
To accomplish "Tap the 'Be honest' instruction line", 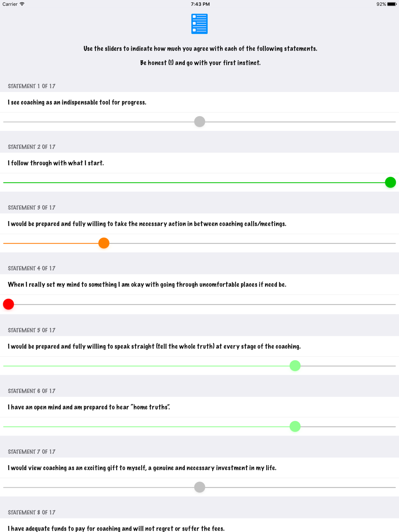I will tap(200, 63).
